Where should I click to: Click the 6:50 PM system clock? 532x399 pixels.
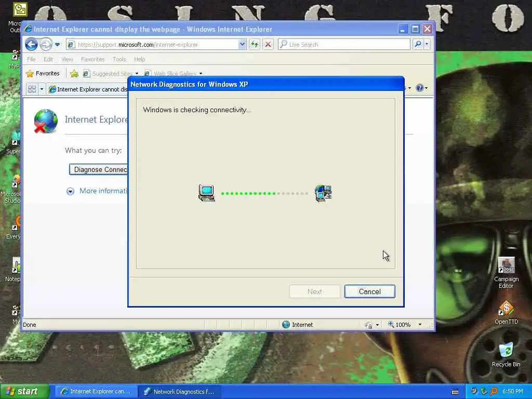coord(512,391)
